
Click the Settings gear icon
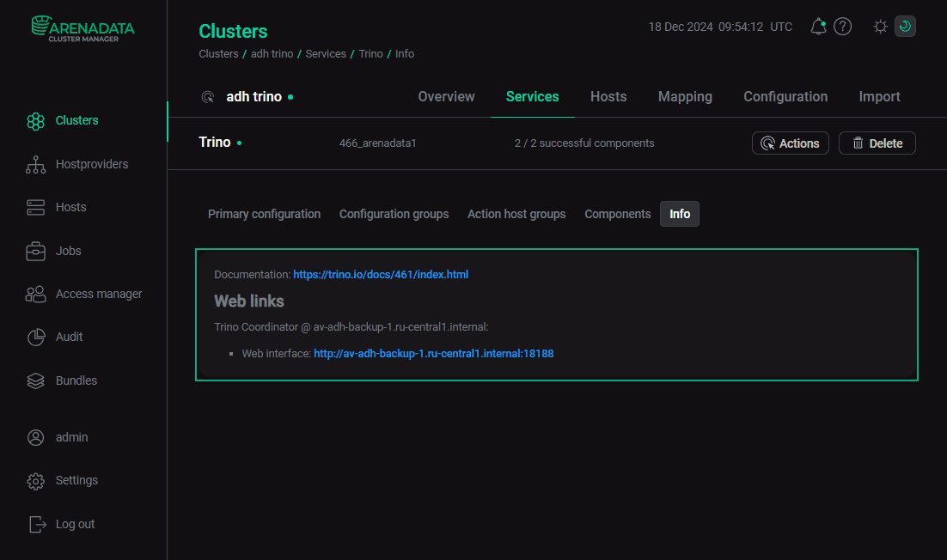click(x=35, y=481)
